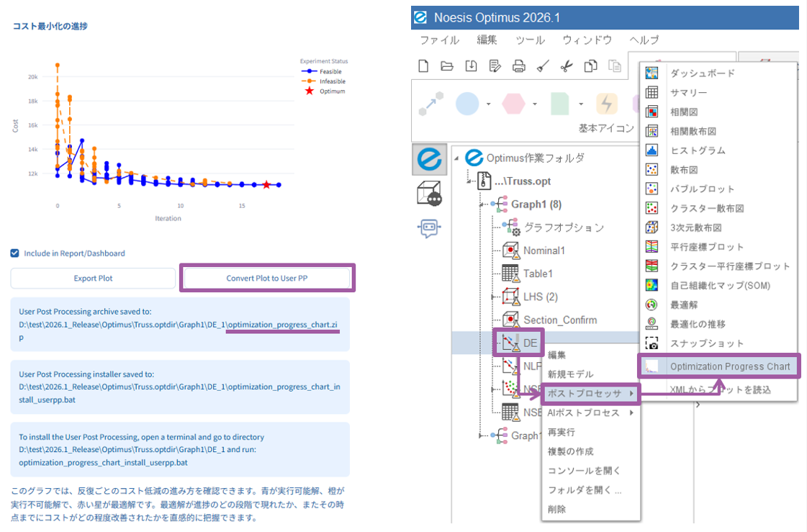The height and width of the screenshot is (532, 807).
Task: Click the ダッシュボード dashboard icon
Action: pos(652,73)
